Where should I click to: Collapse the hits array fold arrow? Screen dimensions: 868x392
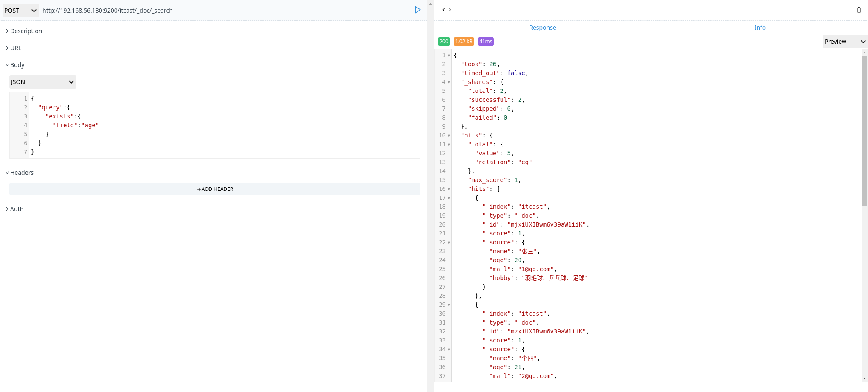click(x=449, y=189)
